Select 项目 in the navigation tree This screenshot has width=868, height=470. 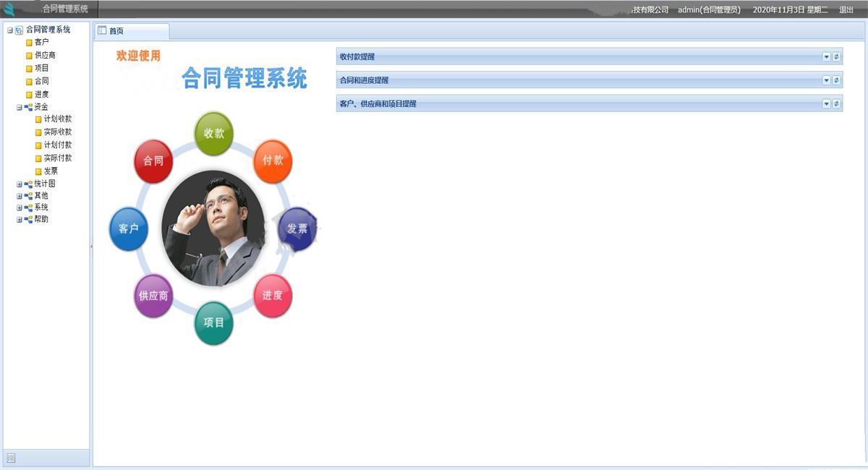point(42,68)
